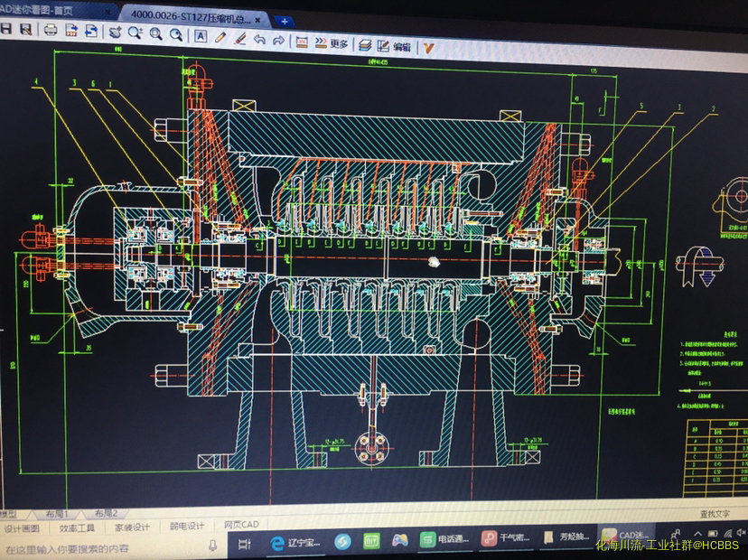The width and height of the screenshot is (748, 560).
Task: Click the white marker on compressor shaft
Action: tap(433, 261)
